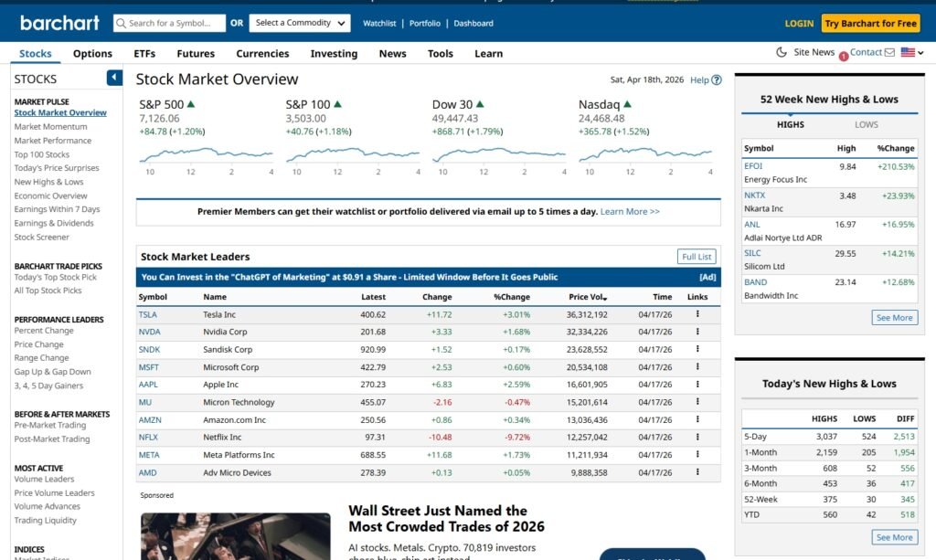
Task: Open the US flag country selector
Action: [912, 52]
